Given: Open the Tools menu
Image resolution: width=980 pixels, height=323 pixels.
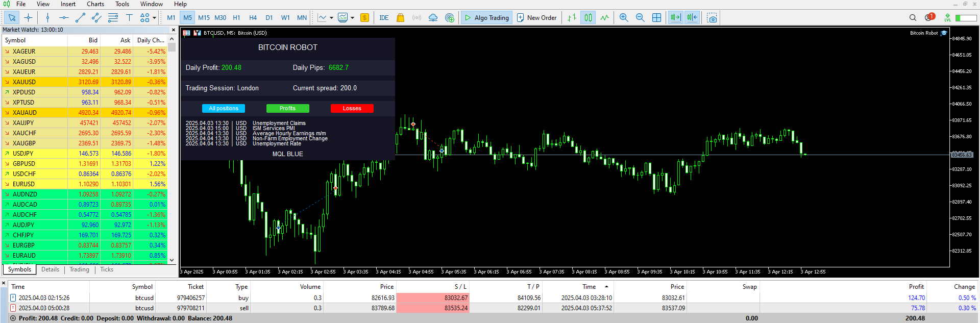Looking at the screenshot, I should [x=122, y=4].
